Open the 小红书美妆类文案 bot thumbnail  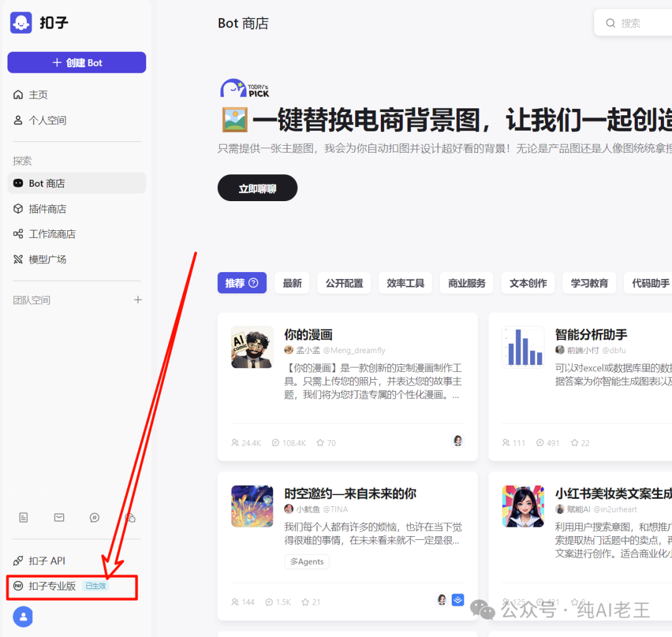pyautogui.click(x=523, y=506)
